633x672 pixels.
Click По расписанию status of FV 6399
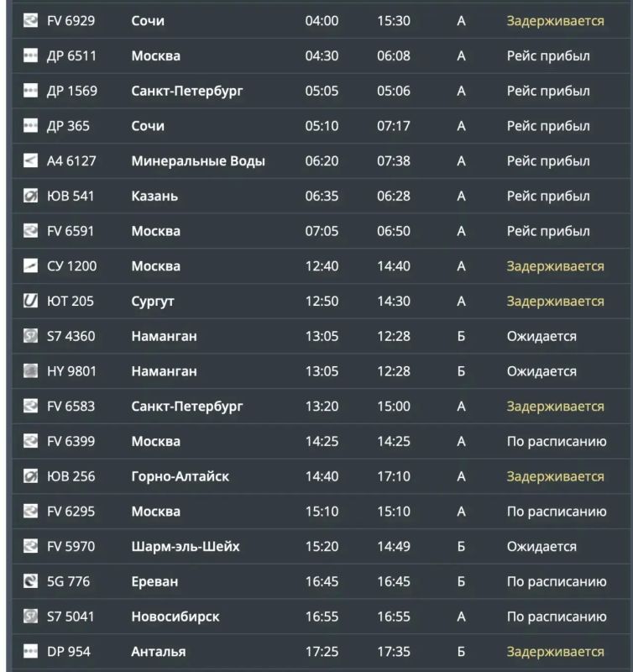click(x=557, y=442)
